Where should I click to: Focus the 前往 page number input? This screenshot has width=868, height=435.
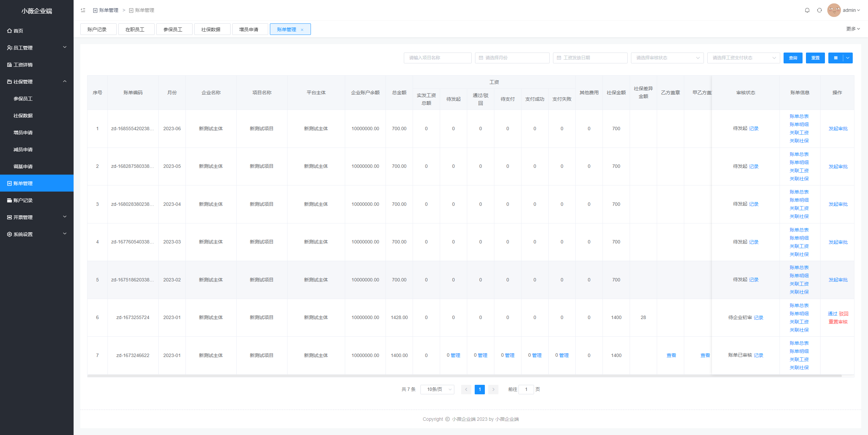coord(526,389)
